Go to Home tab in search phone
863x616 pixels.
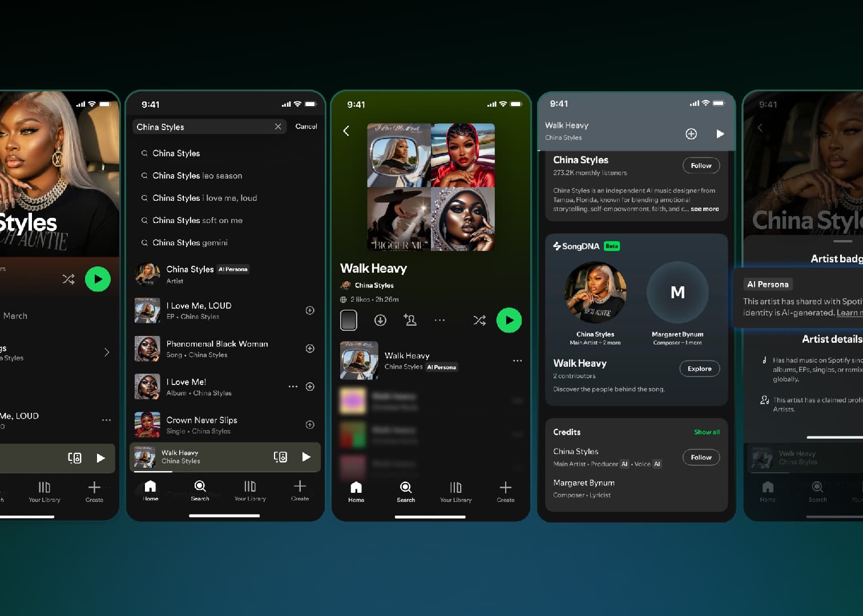150,490
